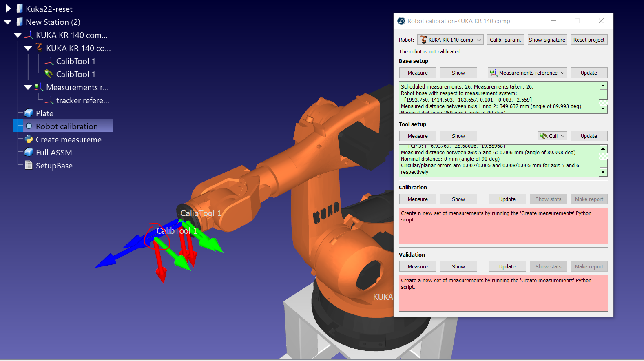The image size is (644, 361).
Task: Open the Measurements reference dropdown
Action: (x=527, y=73)
